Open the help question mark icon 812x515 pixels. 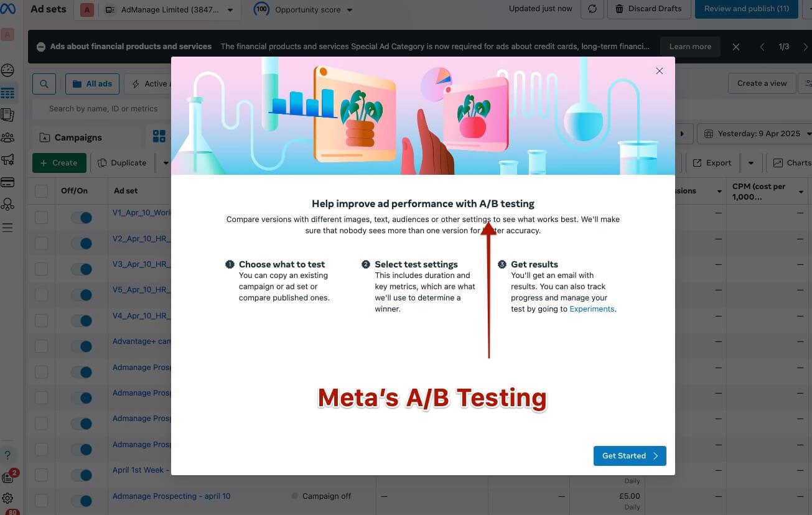(x=7, y=455)
